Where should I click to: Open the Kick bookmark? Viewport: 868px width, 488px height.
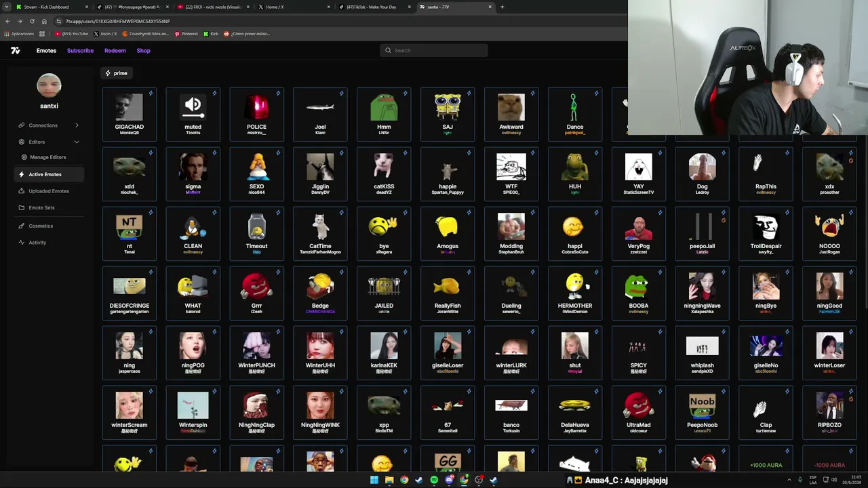(x=211, y=34)
